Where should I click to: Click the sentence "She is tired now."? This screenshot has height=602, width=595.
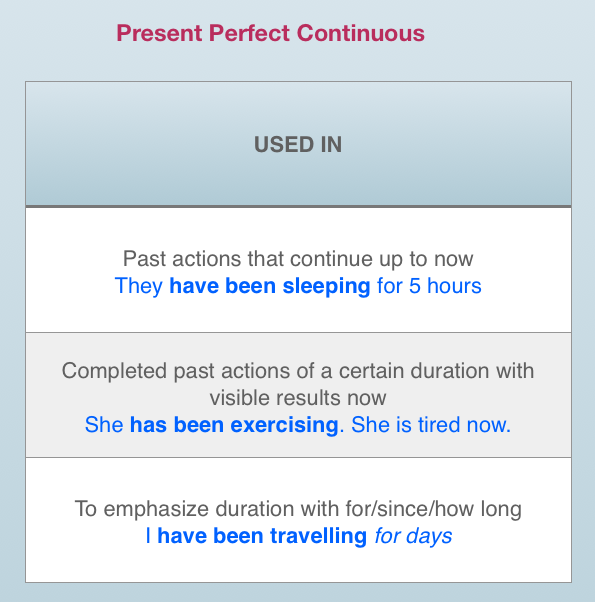pos(431,425)
